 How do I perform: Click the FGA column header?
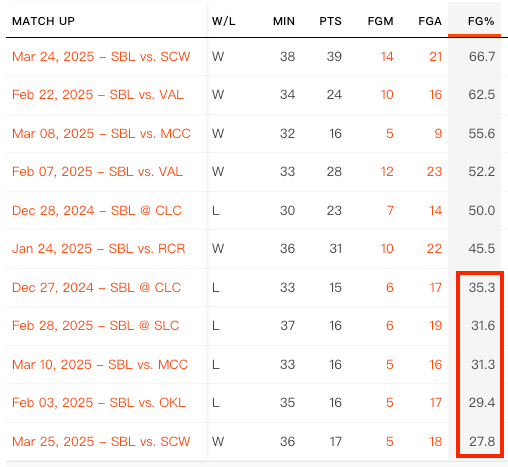click(430, 21)
